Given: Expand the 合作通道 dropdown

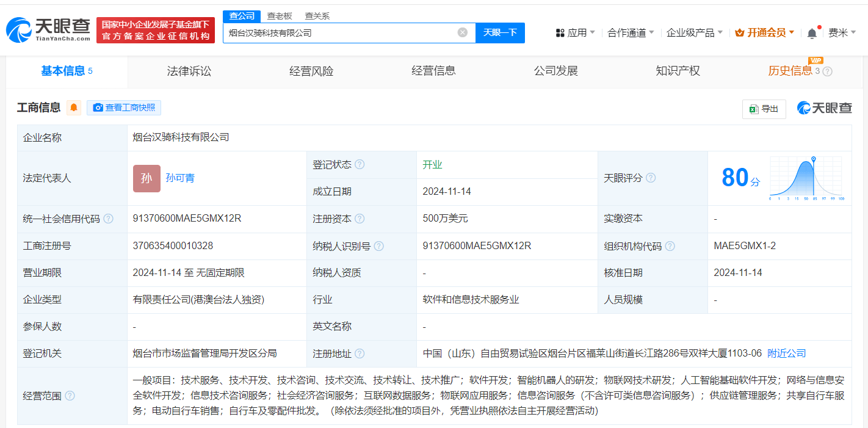Looking at the screenshot, I should pyautogui.click(x=631, y=32).
